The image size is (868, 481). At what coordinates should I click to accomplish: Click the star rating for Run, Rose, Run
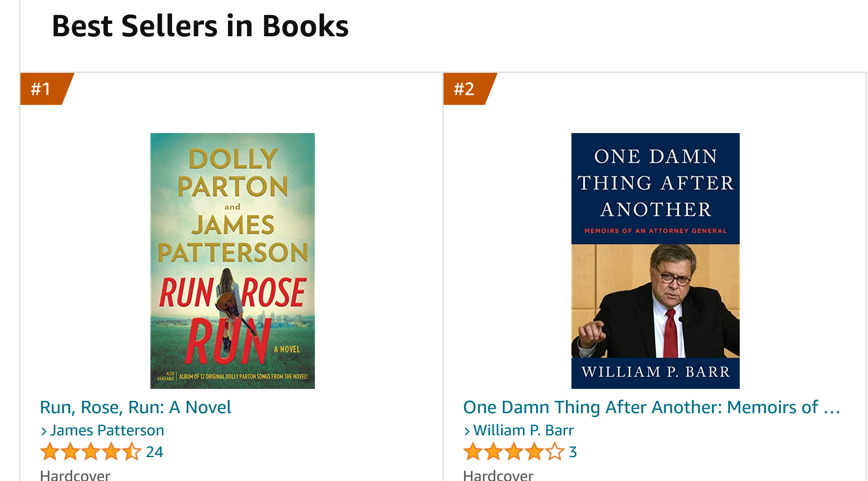(x=90, y=452)
